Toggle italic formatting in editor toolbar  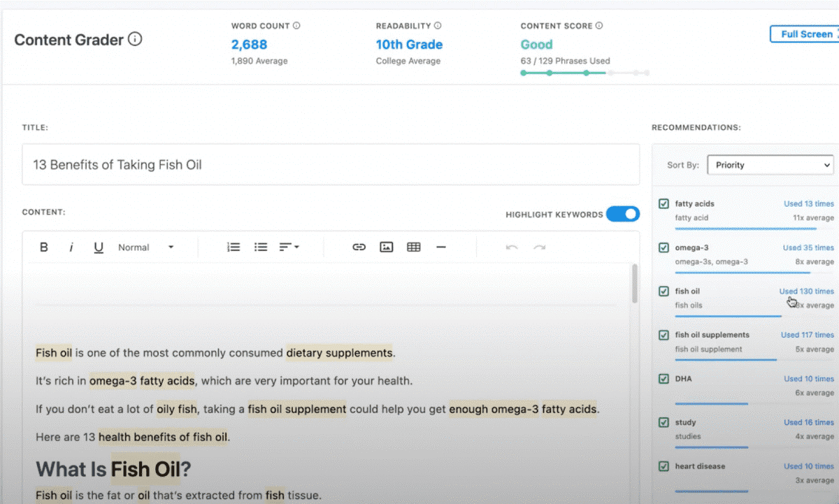71,247
